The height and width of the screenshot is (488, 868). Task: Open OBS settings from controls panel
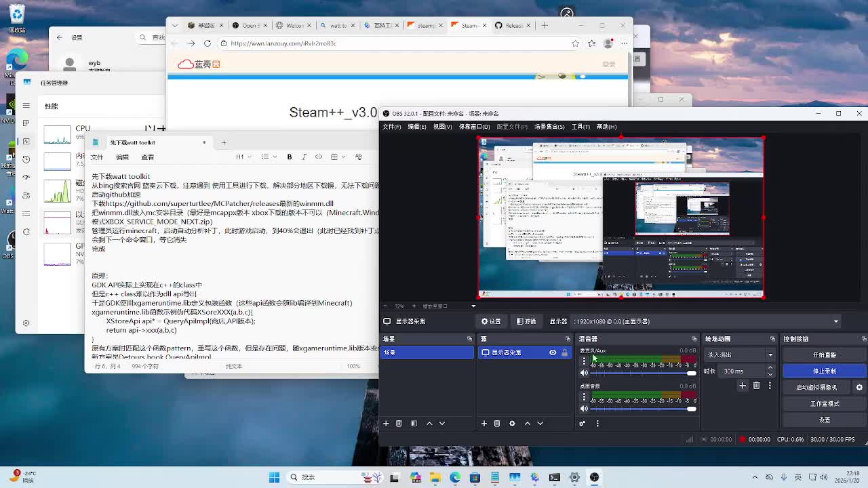[x=825, y=420]
